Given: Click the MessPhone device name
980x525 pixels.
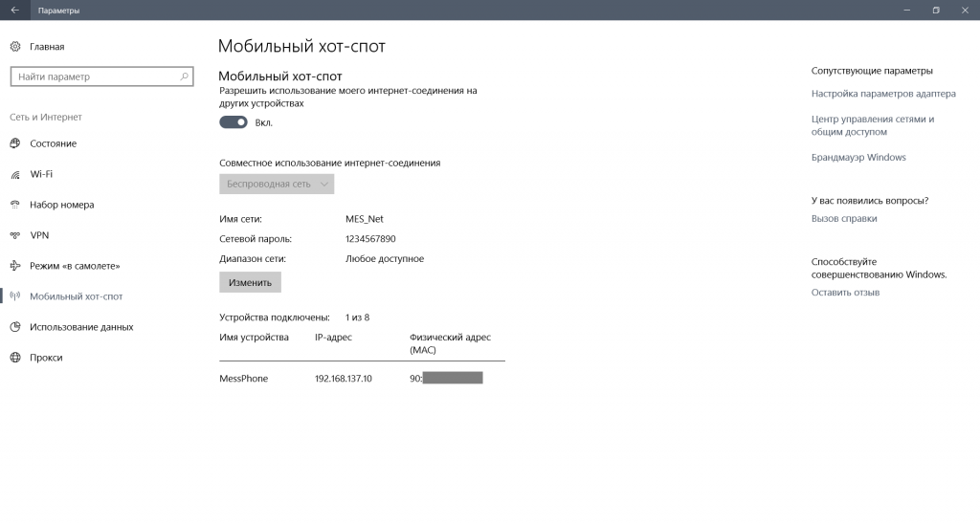Looking at the screenshot, I should point(244,379).
